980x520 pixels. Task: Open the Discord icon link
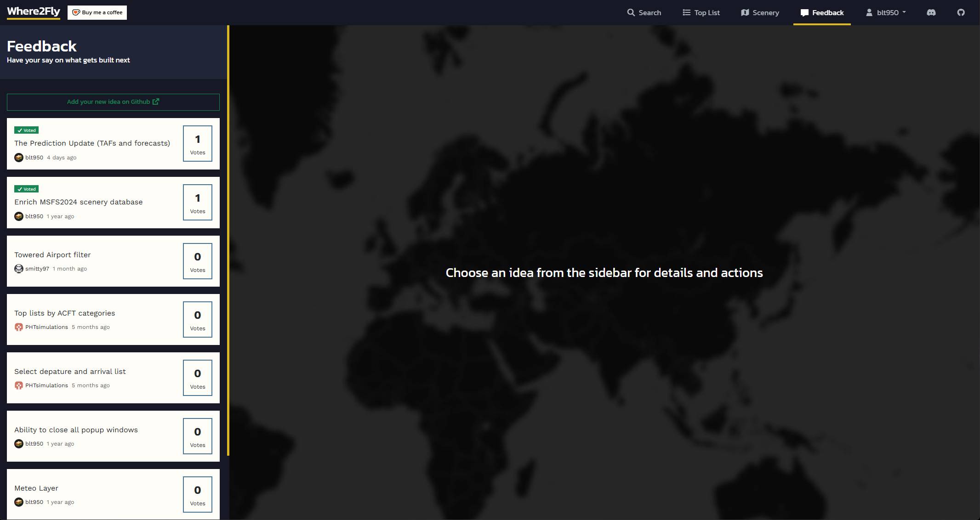[931, 12]
